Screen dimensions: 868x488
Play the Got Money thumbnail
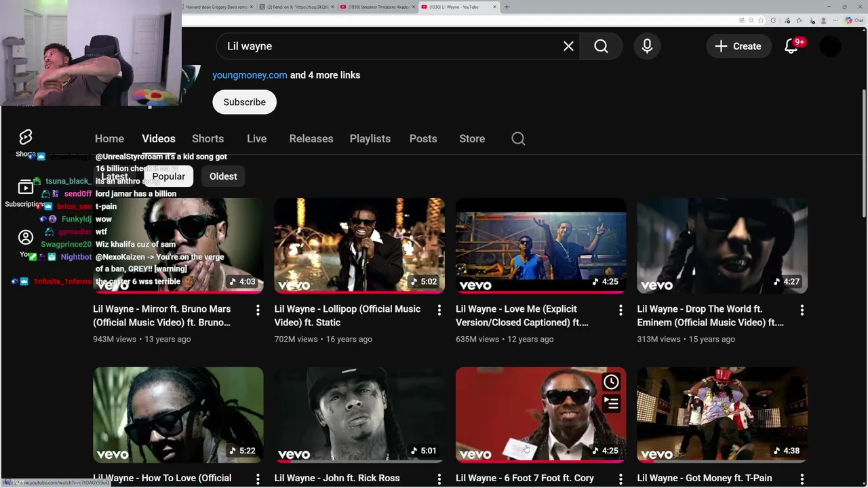(x=722, y=415)
